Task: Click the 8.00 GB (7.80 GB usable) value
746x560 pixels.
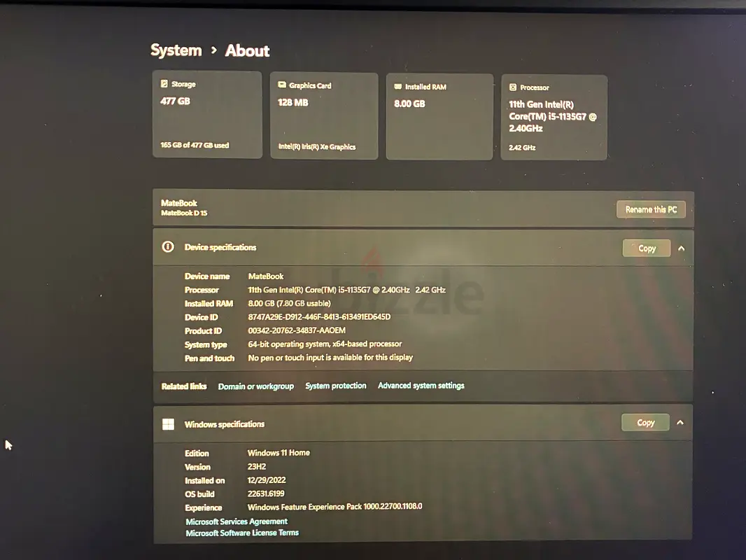Action: tap(289, 303)
